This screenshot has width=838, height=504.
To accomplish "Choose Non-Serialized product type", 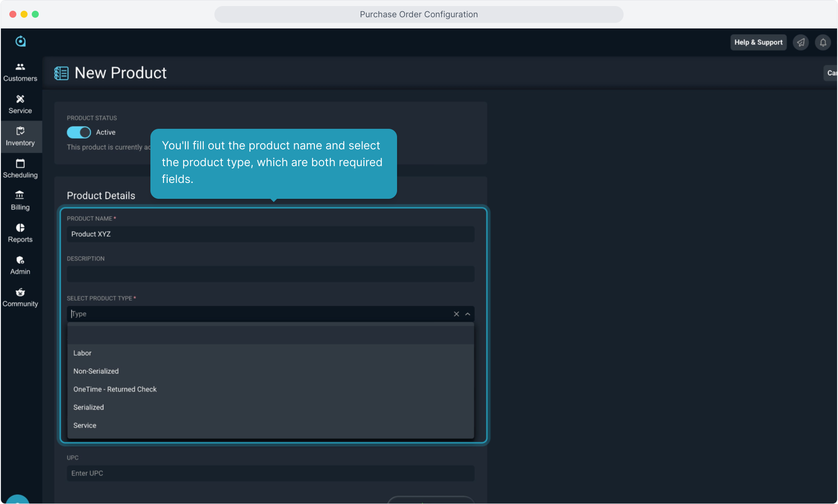I will (96, 371).
